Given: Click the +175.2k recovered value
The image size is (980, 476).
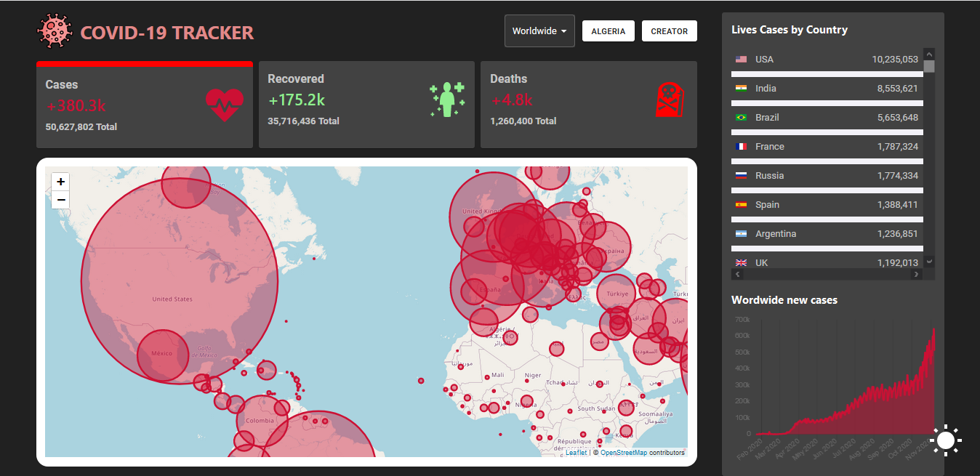Looking at the screenshot, I should click(297, 100).
